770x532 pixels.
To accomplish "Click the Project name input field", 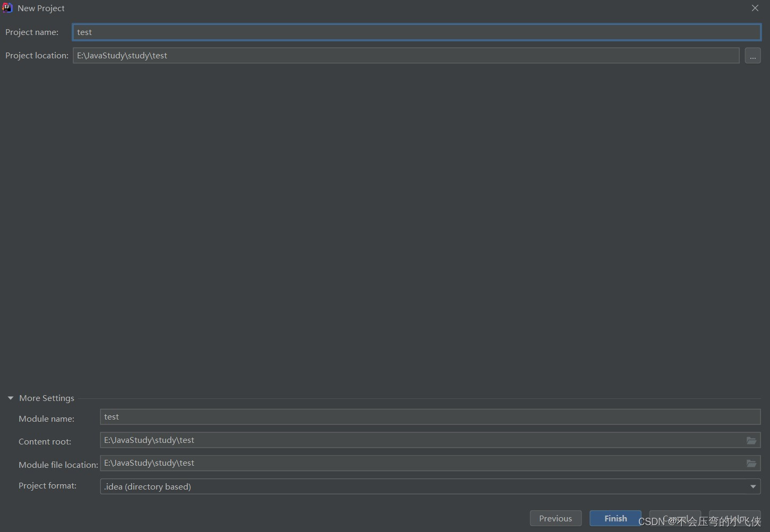I will (417, 32).
